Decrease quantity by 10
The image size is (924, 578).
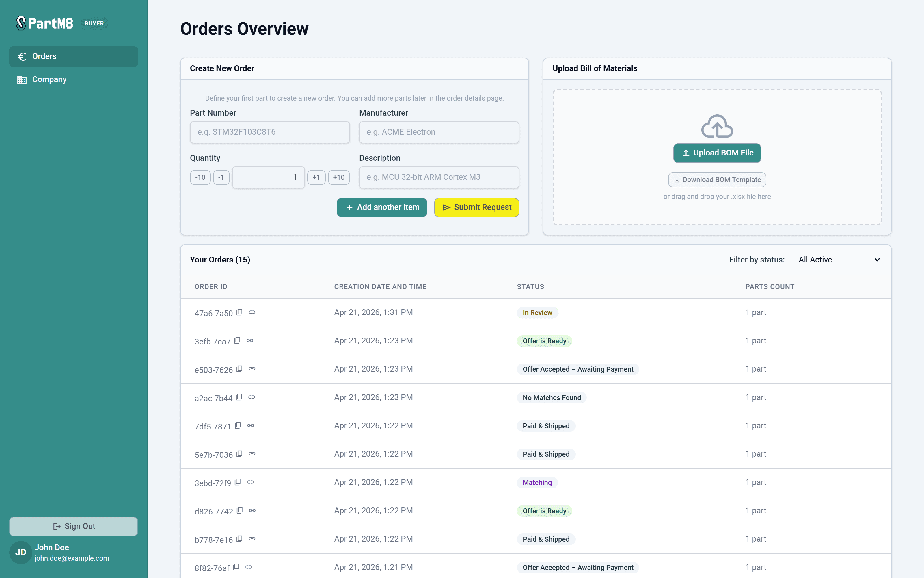tap(200, 177)
